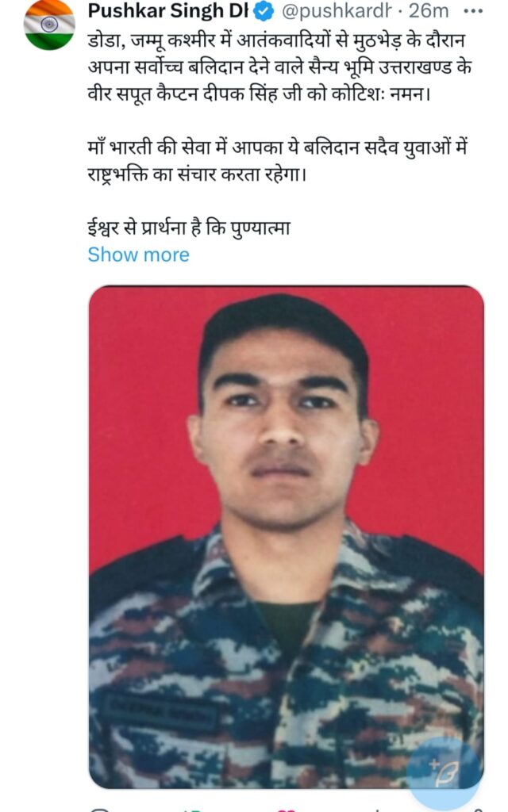The image size is (508, 812).
Task: Open Pushkar Singh display name profile
Action: pyautogui.click(x=168, y=10)
